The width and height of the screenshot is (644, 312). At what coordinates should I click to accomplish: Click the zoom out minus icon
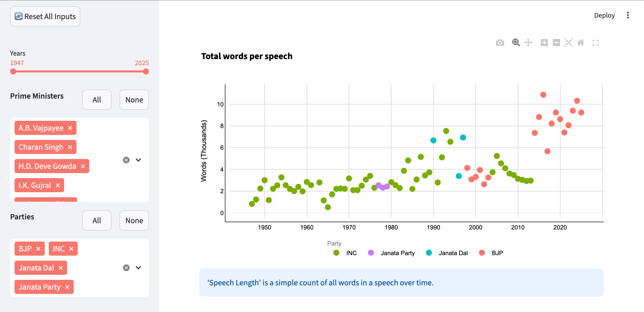point(556,43)
